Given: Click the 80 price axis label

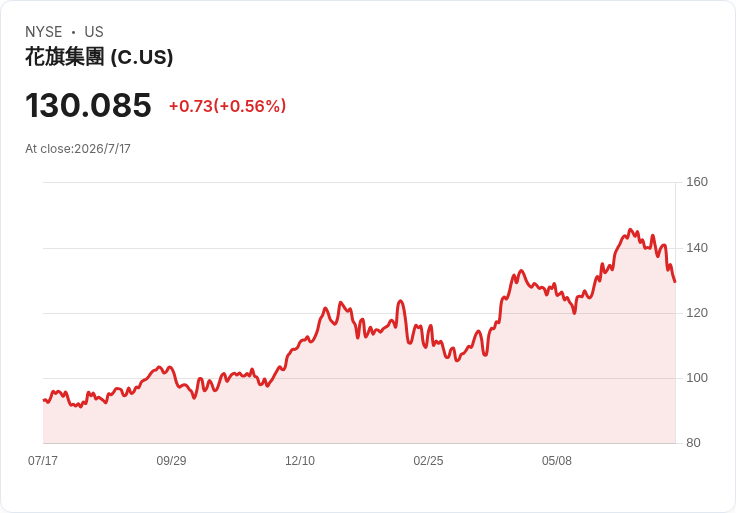Looking at the screenshot, I should pyautogui.click(x=693, y=443).
